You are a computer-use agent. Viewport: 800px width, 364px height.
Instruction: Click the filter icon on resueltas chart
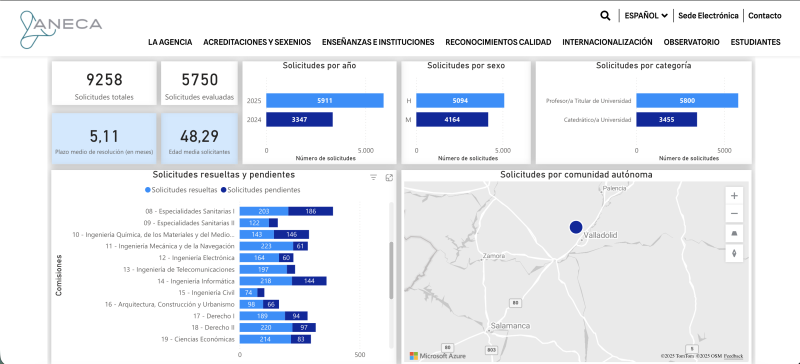tap(373, 178)
